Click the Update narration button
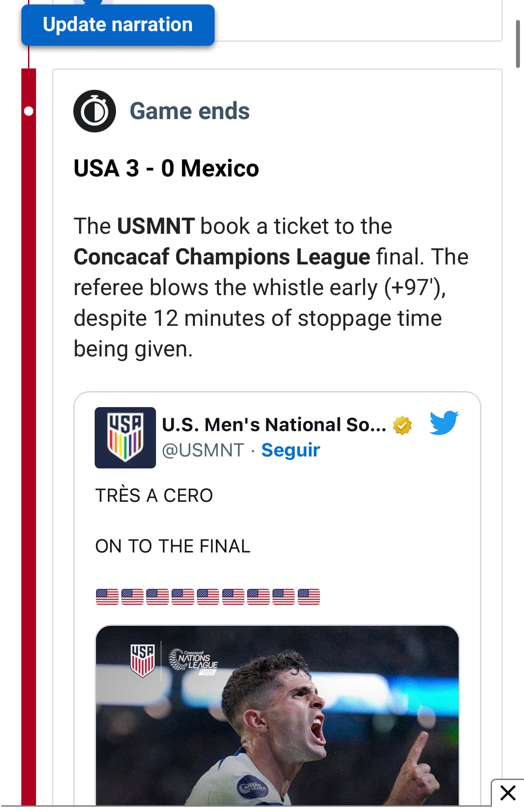The height and width of the screenshot is (812, 524). [x=118, y=25]
